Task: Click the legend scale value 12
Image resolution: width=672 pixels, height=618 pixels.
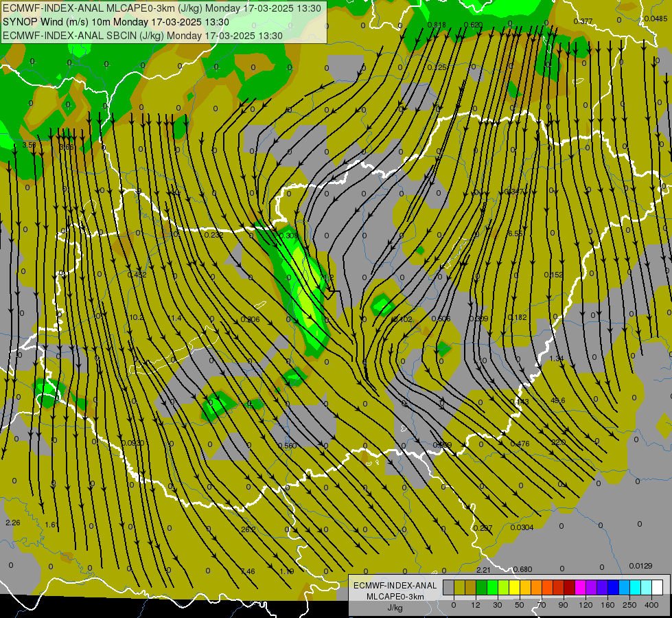Action: [475, 605]
